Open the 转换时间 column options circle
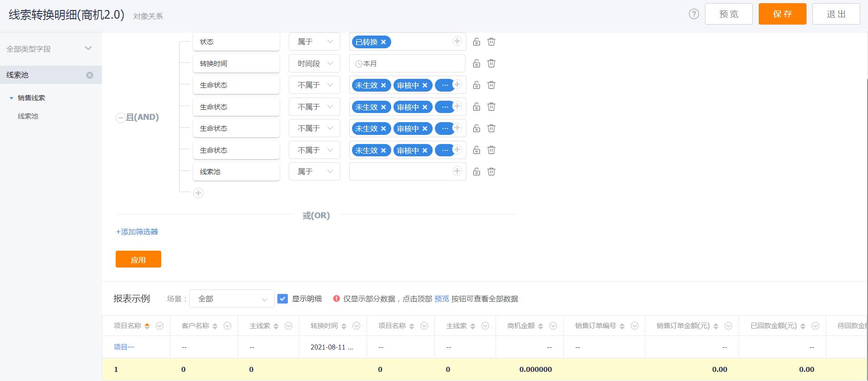Viewport: 868px width, 381px height. click(x=356, y=325)
